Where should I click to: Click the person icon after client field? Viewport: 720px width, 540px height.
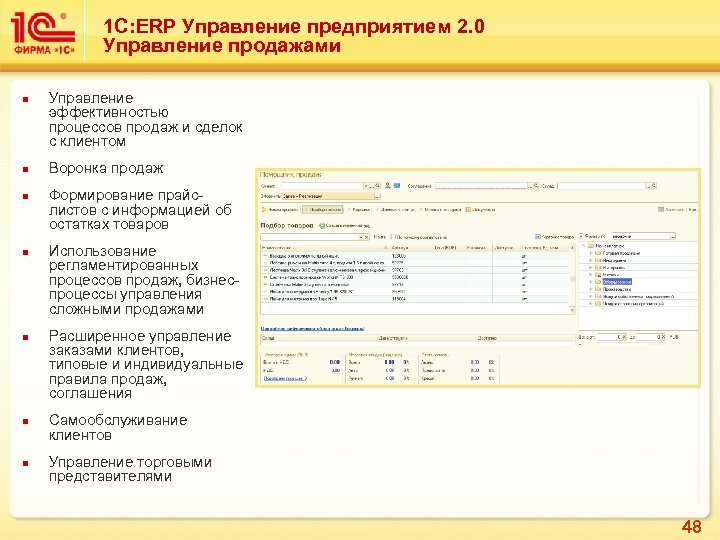point(388,186)
